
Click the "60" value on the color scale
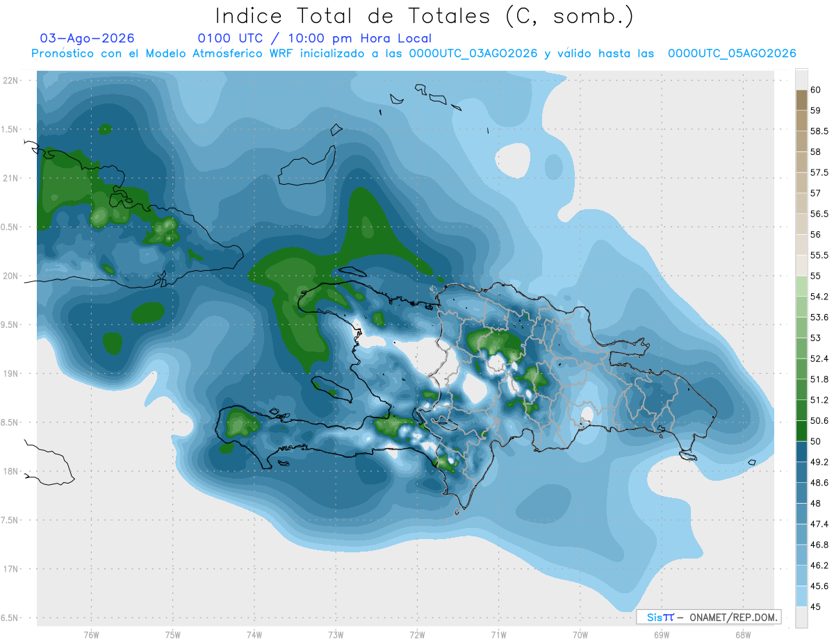816,90
